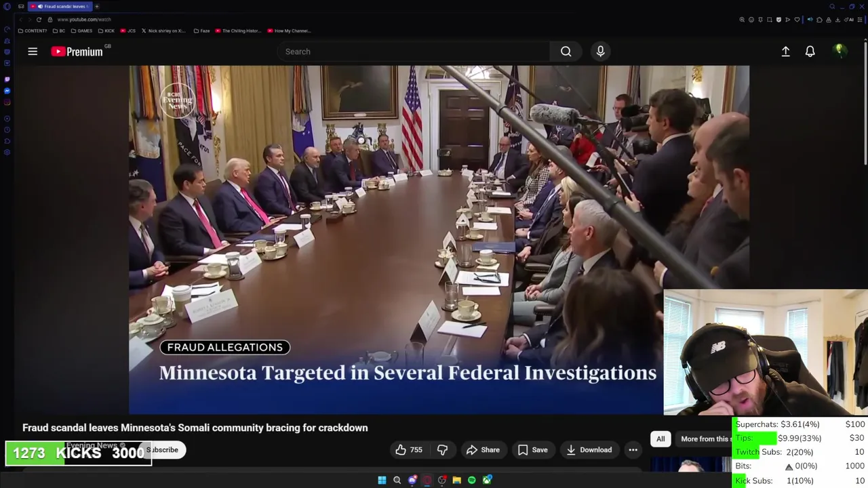Open the three-dot more actions menu
Viewport: 868px width, 488px height.
pos(633,449)
